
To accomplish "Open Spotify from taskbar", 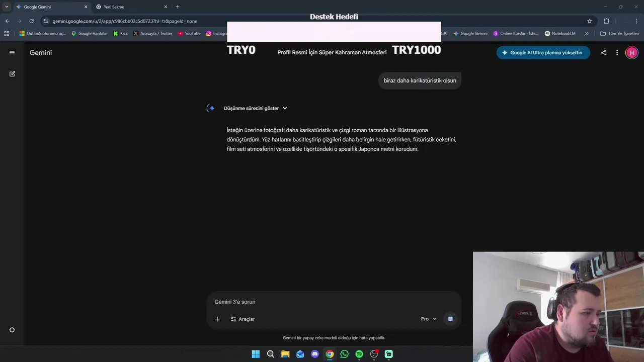I will pyautogui.click(x=359, y=354).
